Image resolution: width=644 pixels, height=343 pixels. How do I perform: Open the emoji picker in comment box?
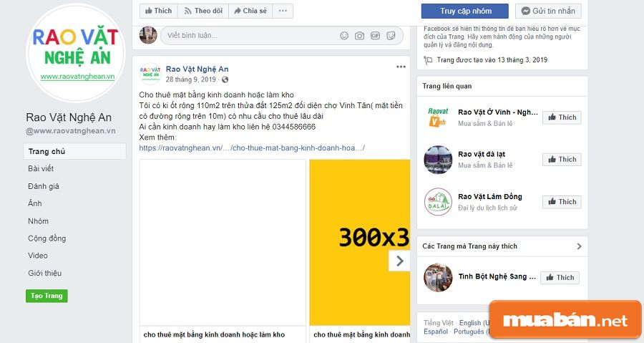(344, 36)
